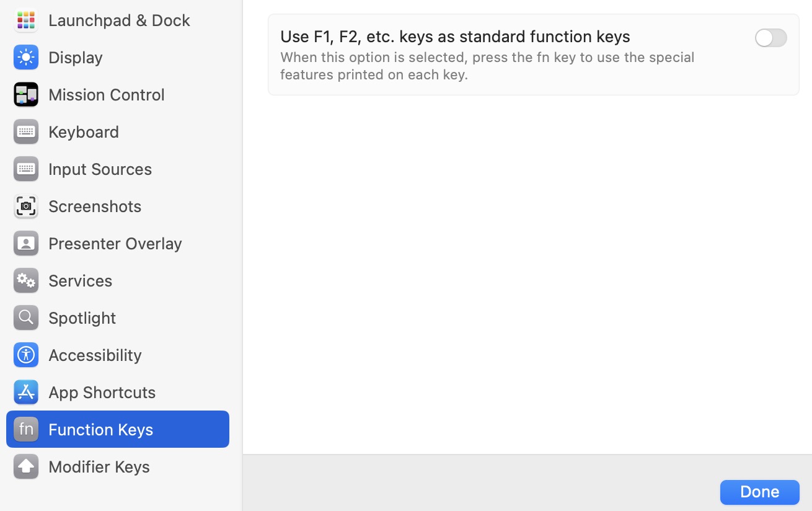Click the Display sun icon
812x511 pixels.
click(x=26, y=57)
